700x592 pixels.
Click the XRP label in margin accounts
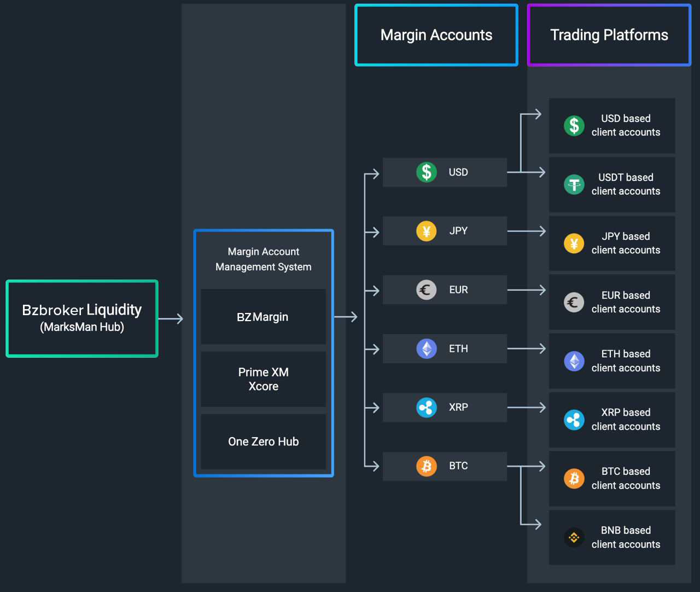coord(458,408)
